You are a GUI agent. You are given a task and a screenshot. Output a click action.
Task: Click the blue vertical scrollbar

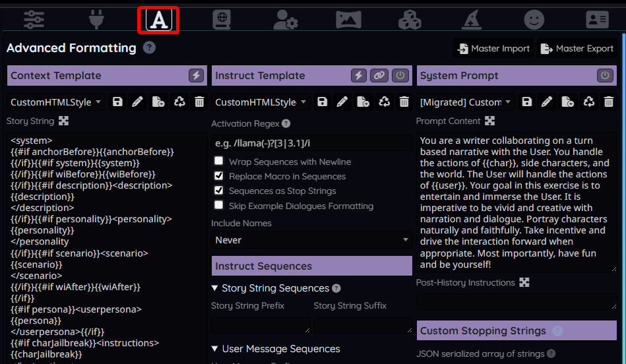[623, 198]
